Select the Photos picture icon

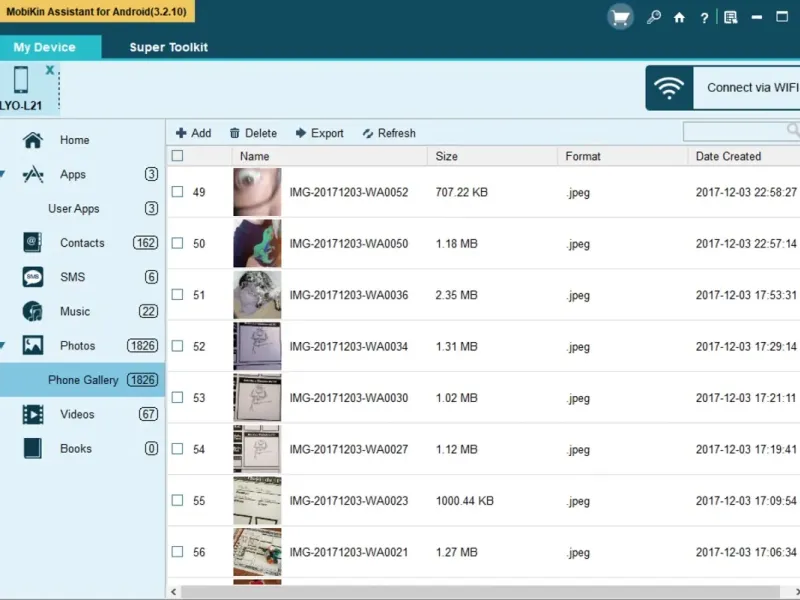pos(33,345)
